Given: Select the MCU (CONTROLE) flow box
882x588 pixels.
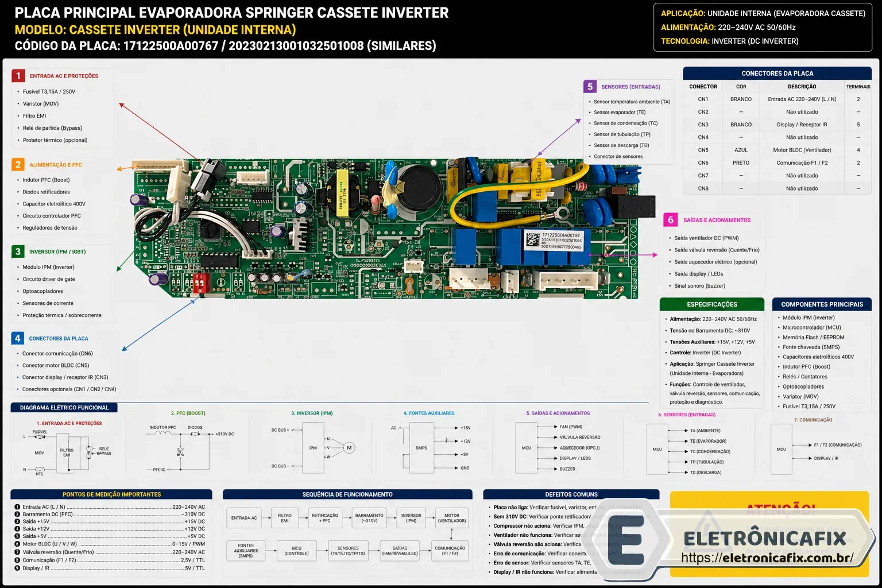Looking at the screenshot, I should (296, 551).
